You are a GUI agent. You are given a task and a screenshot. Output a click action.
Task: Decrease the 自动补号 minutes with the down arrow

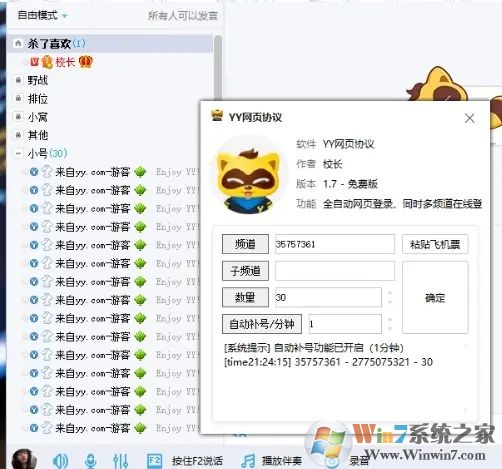390,329
